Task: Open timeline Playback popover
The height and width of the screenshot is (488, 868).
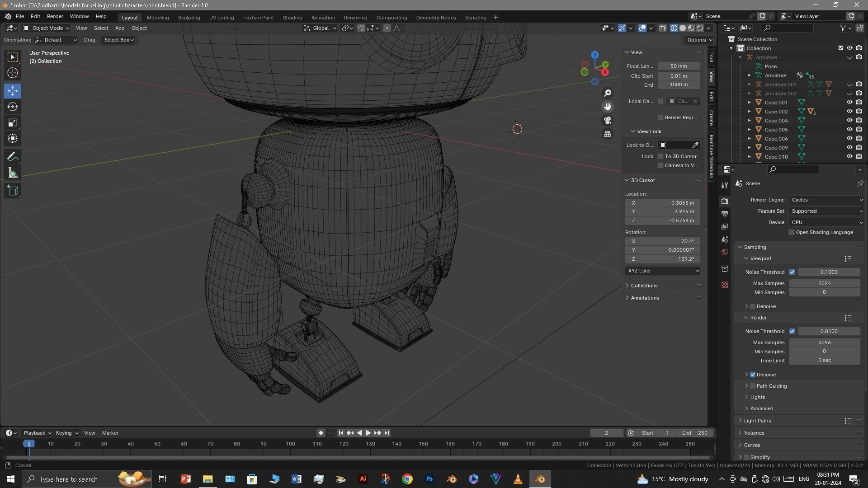Action: pos(37,433)
